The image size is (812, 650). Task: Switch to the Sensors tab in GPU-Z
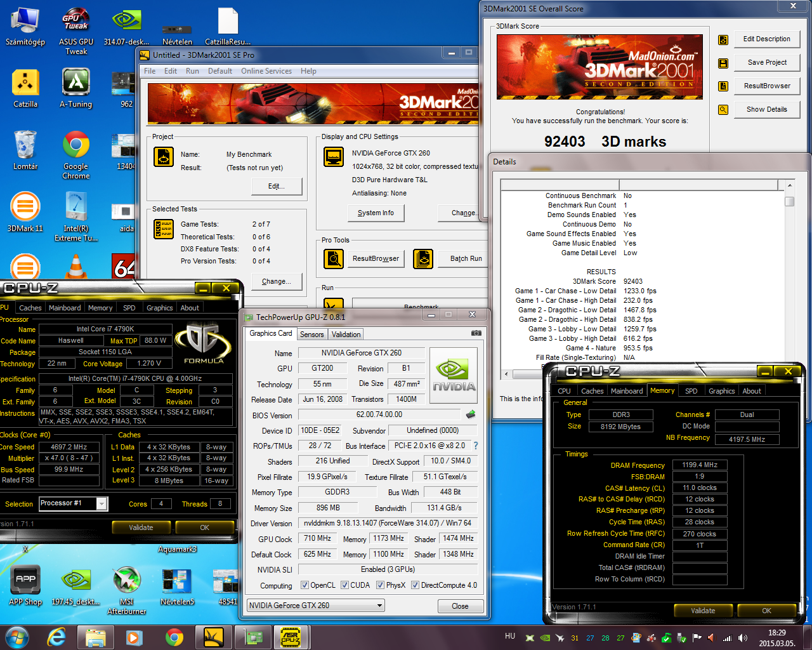point(311,335)
